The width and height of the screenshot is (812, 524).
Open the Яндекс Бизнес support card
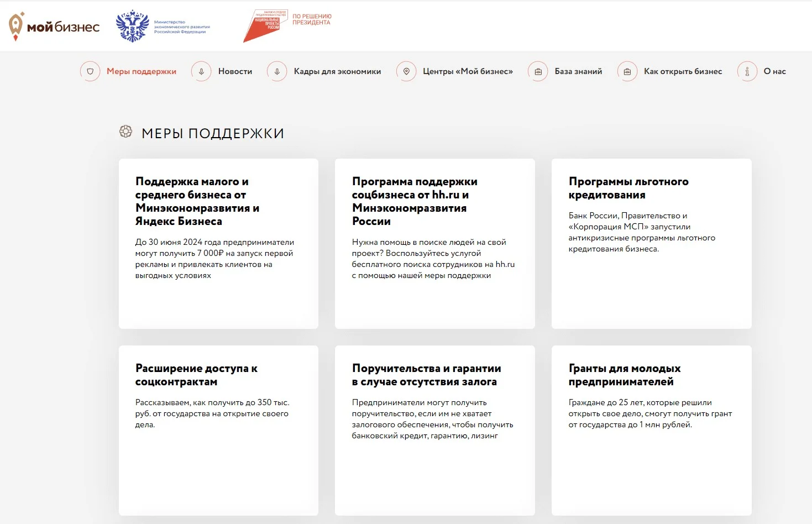pos(218,244)
